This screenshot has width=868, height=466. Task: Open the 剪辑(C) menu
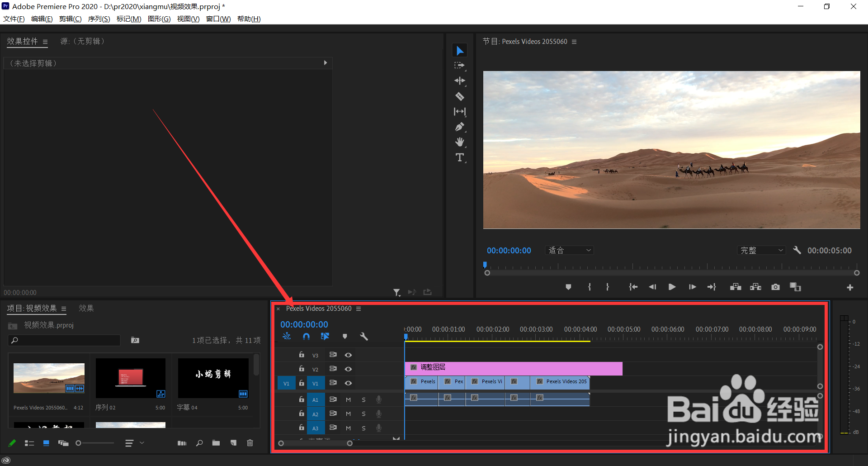[71, 19]
